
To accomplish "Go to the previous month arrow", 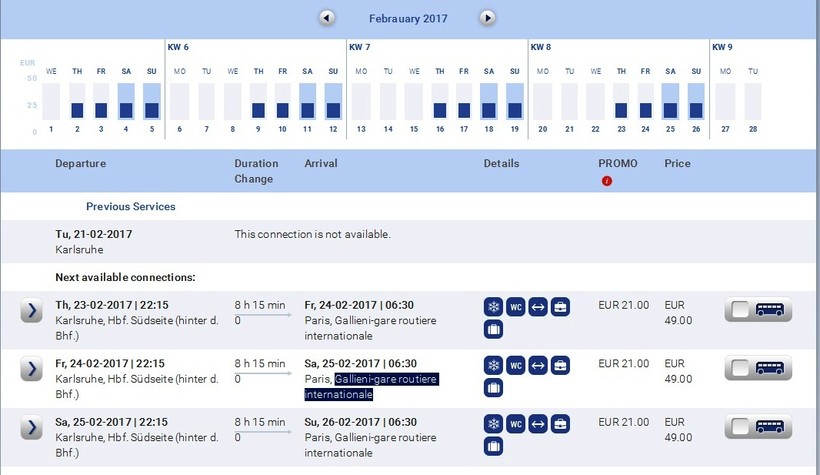I will (x=327, y=18).
